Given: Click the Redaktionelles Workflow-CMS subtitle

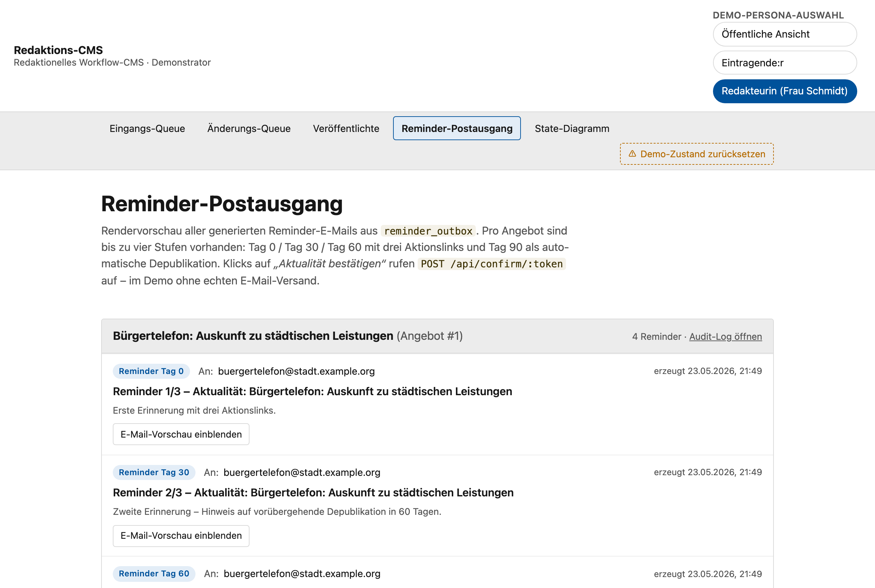Looking at the screenshot, I should [x=112, y=62].
